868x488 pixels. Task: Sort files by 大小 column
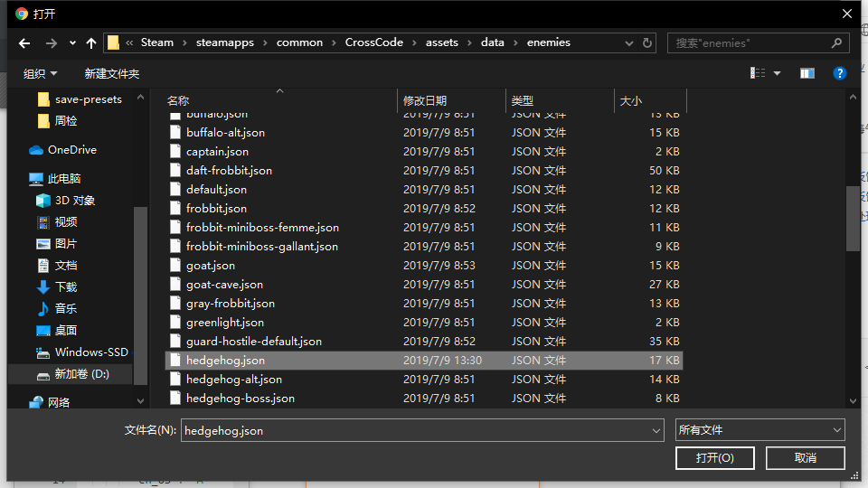click(x=630, y=100)
